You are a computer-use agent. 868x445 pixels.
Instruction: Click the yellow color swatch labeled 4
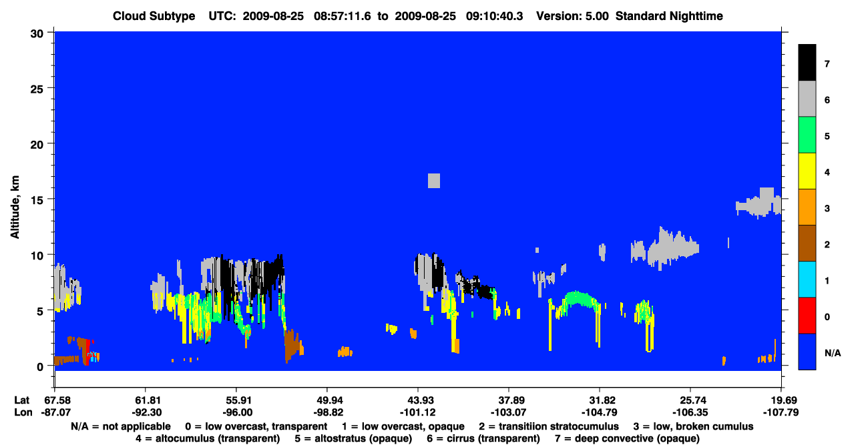(807, 171)
